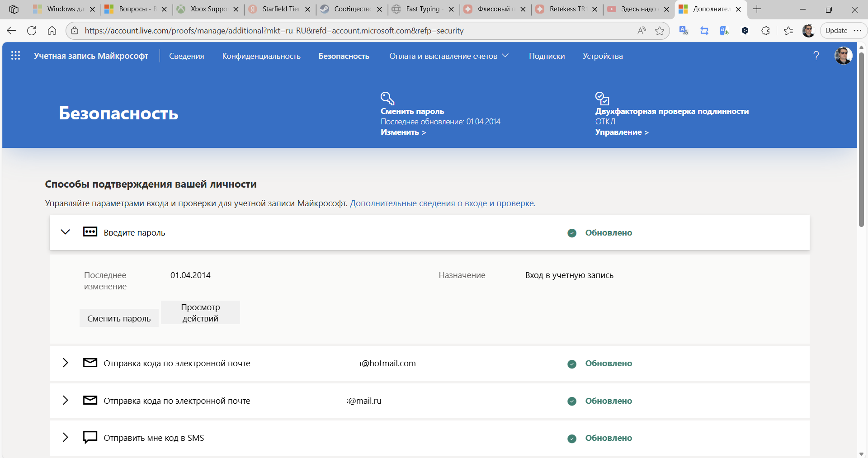Viewport: 868px width, 458px height.
Task: Expand the hotmail.com email code row
Action: click(65, 363)
